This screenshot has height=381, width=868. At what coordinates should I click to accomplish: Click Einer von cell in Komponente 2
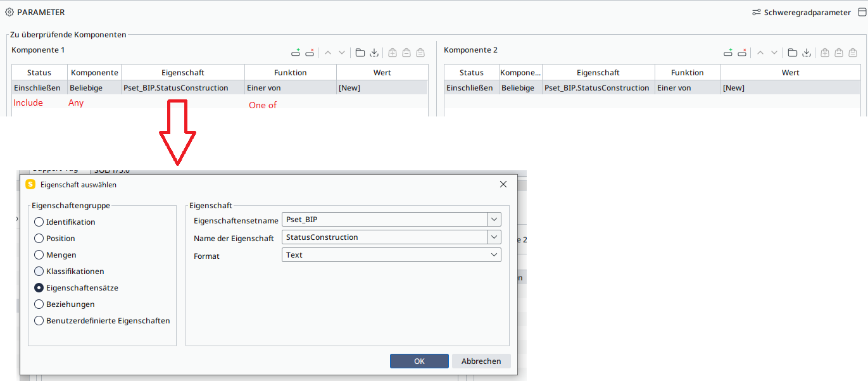tap(688, 88)
